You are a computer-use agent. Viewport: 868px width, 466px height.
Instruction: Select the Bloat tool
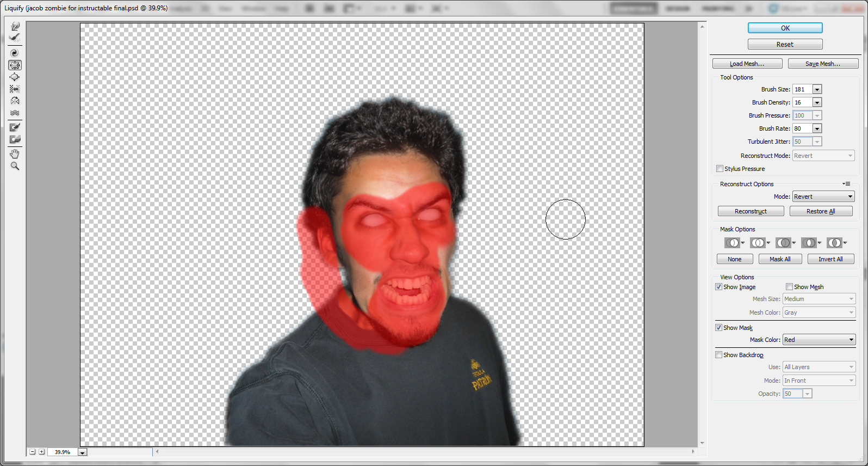[x=15, y=77]
